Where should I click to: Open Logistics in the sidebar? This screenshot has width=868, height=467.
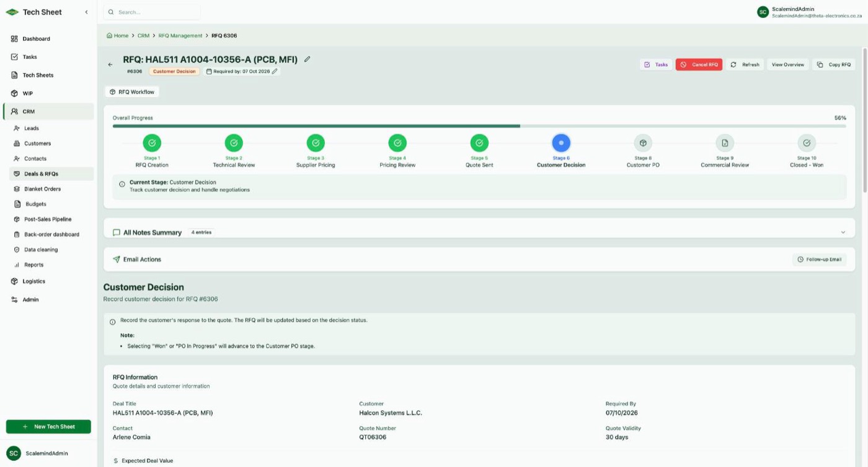pyautogui.click(x=48, y=281)
